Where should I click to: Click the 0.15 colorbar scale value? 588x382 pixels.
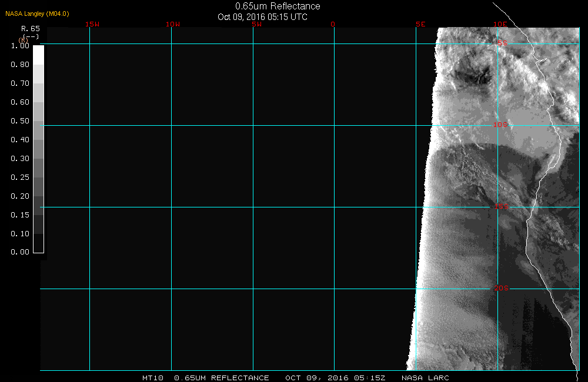pyautogui.click(x=20, y=215)
